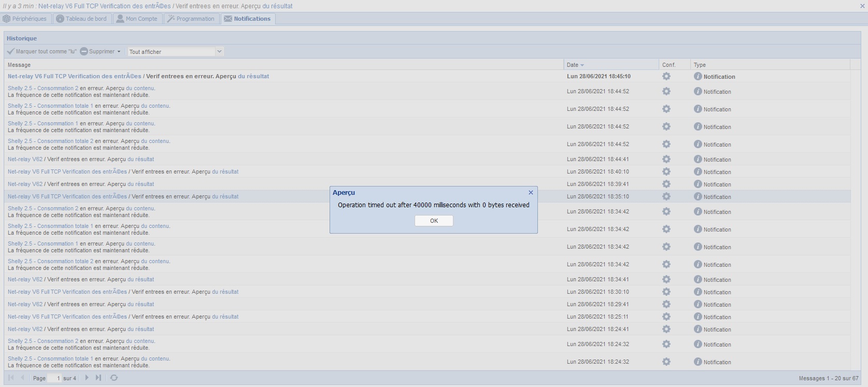This screenshot has height=387, width=868.
Task: Go to the previous page
Action: tap(22, 378)
